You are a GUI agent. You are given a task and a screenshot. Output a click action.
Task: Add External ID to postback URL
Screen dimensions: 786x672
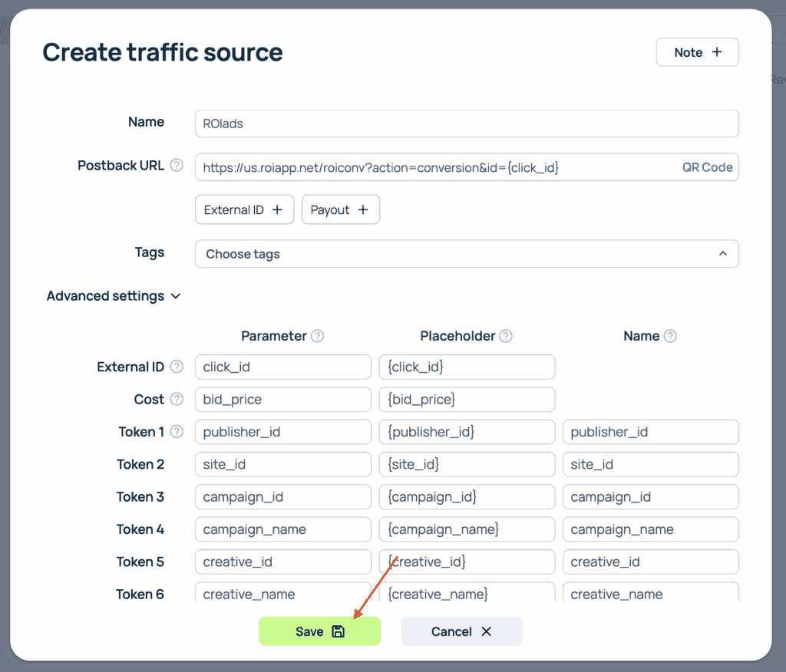point(244,210)
